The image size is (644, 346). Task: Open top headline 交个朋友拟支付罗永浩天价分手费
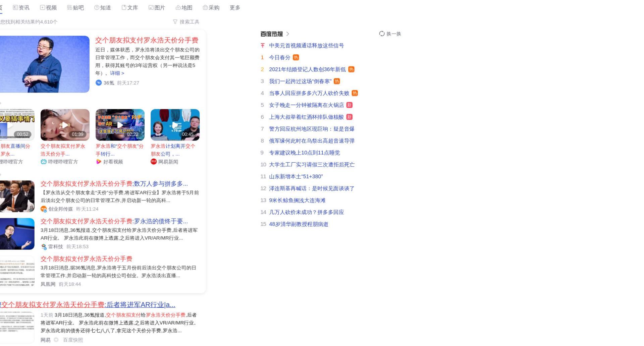pos(147,40)
